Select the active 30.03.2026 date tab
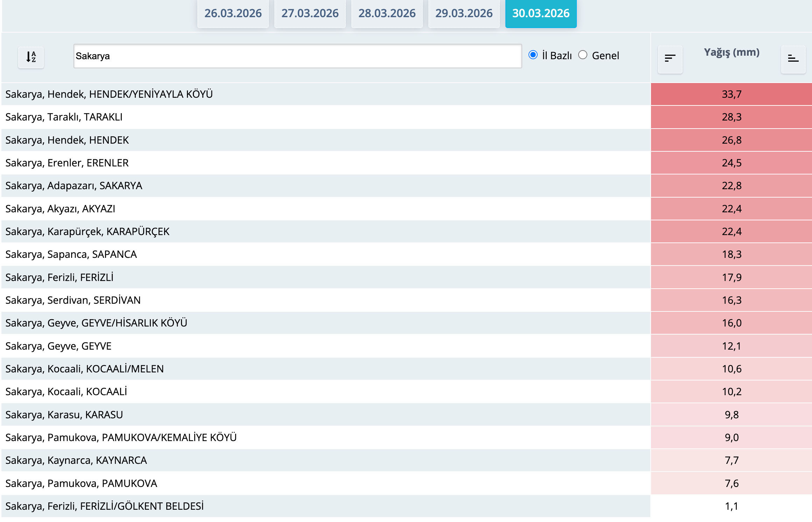The width and height of the screenshot is (812, 522). (x=541, y=13)
